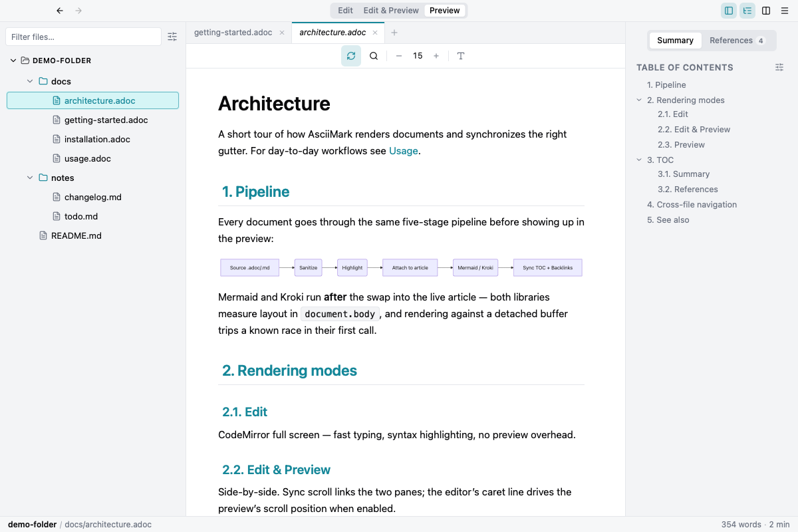
Task: Click docs/architecture.adoc path in status bar
Action: click(x=108, y=525)
